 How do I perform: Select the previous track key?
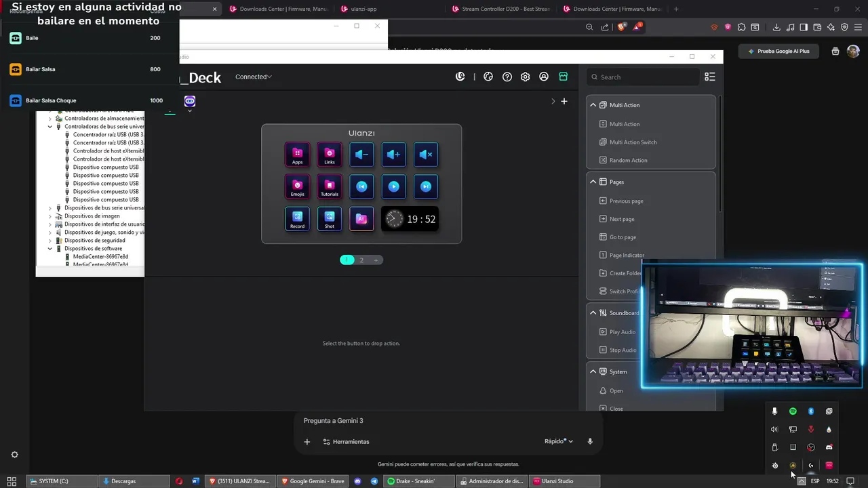coord(361,186)
